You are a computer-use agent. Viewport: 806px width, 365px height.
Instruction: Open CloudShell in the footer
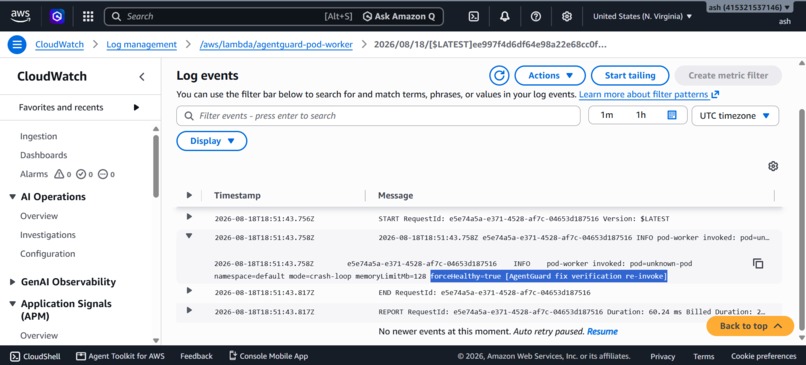click(35, 356)
